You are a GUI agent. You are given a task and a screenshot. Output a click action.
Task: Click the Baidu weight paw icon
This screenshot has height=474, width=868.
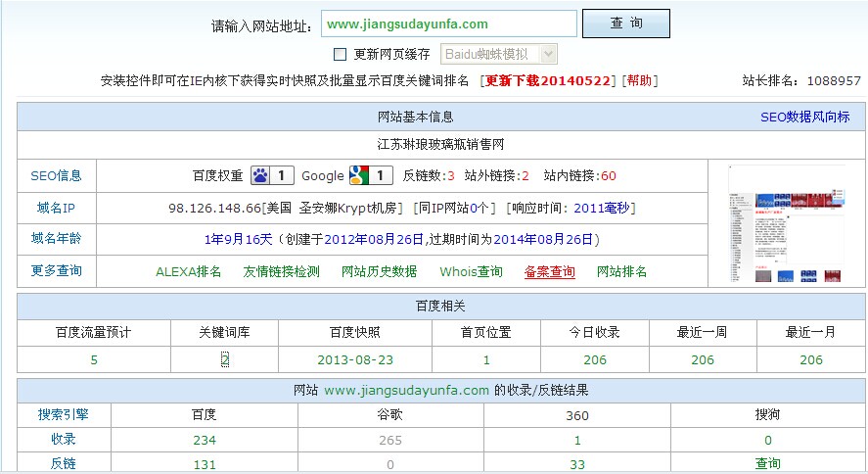click(260, 176)
